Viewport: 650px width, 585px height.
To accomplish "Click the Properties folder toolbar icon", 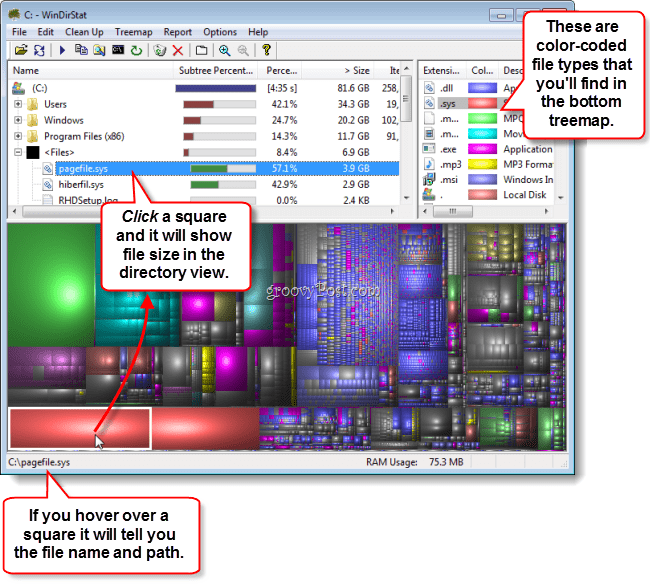I will point(201,51).
